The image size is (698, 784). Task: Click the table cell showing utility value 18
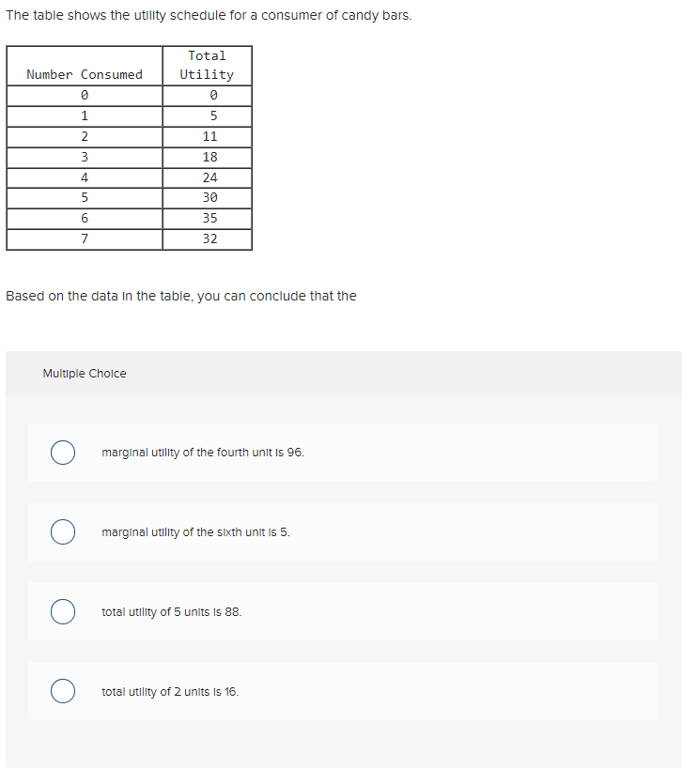tap(207, 156)
